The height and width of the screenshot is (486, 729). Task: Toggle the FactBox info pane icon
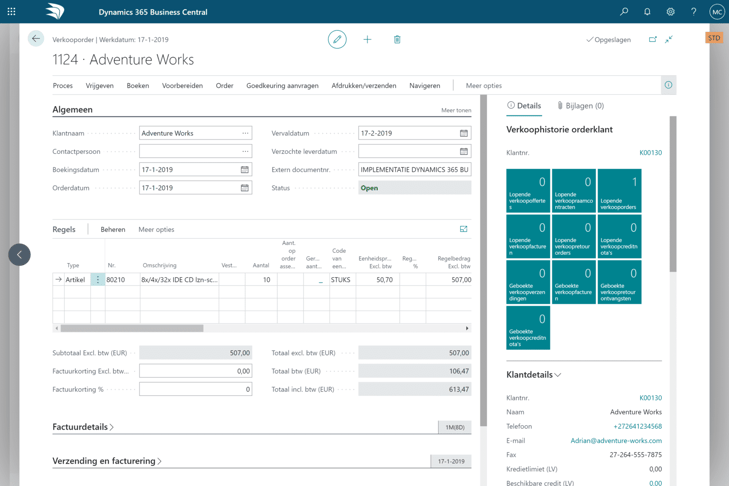coord(669,85)
